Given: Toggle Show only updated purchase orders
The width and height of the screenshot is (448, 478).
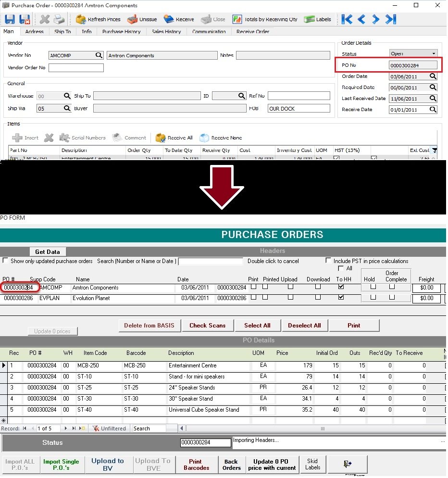Looking at the screenshot, I should (x=5, y=261).
